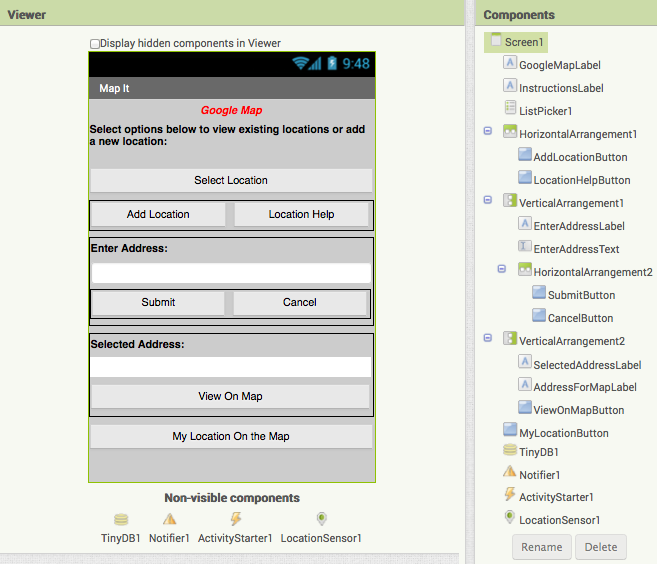
Task: Select AddLocationButton name in Components tree
Action: [x=580, y=158]
